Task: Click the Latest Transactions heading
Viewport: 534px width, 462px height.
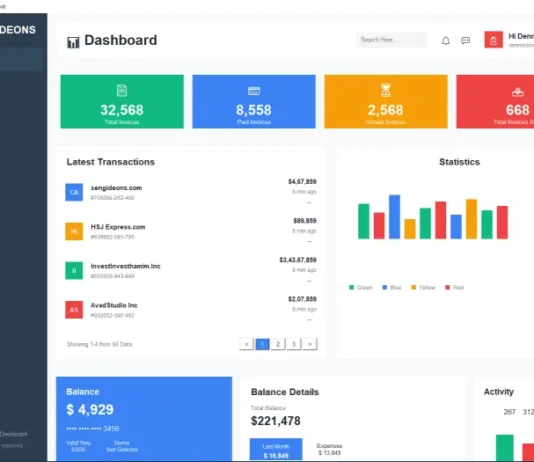Action: pyautogui.click(x=111, y=162)
